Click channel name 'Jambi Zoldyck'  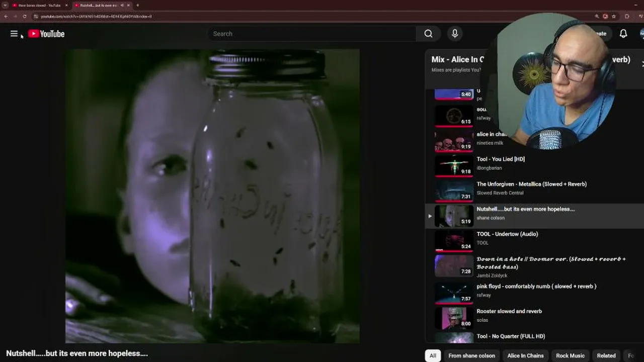pos(492,276)
